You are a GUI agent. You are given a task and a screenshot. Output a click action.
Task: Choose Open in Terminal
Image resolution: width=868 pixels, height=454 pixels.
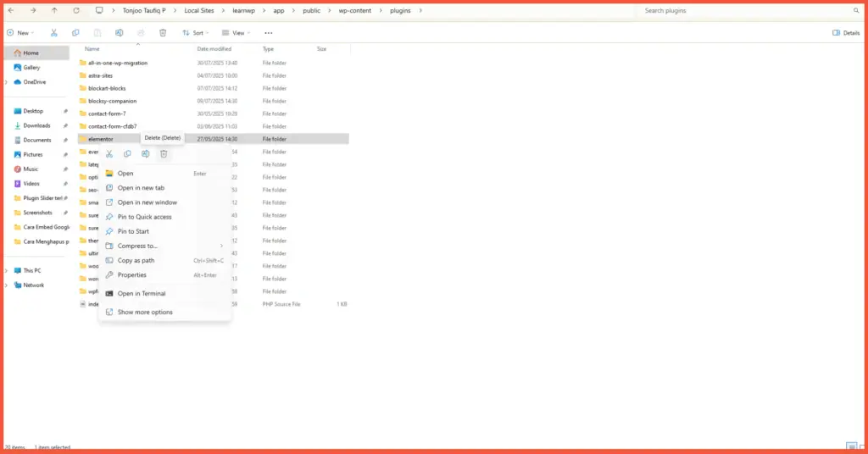coord(164,294)
